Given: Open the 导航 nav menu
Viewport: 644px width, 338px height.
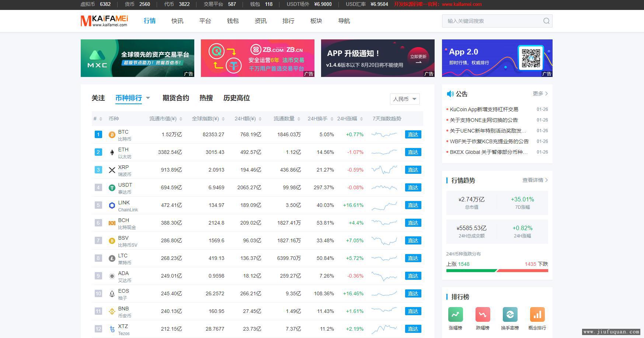Looking at the screenshot, I should click(x=344, y=21).
